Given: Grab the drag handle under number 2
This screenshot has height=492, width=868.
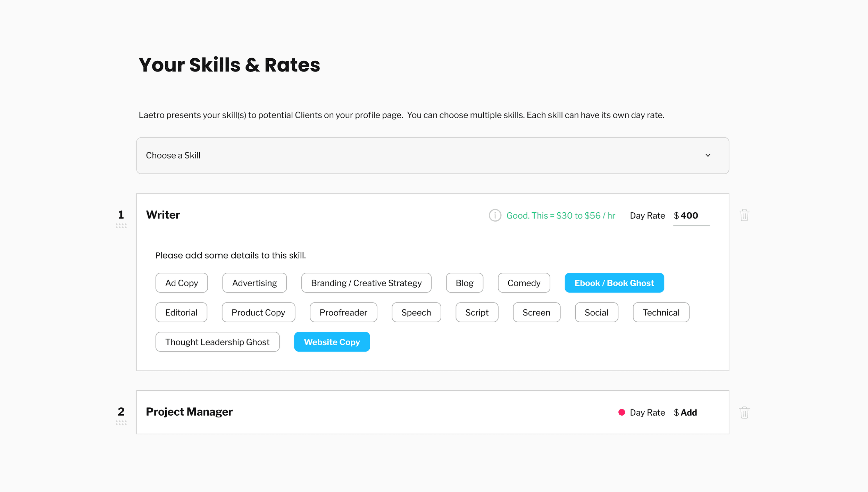Looking at the screenshot, I should (121, 423).
